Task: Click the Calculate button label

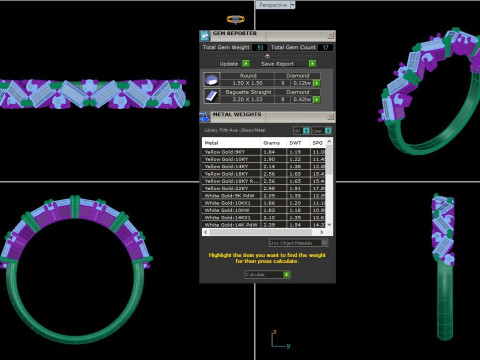Action: coord(255,275)
